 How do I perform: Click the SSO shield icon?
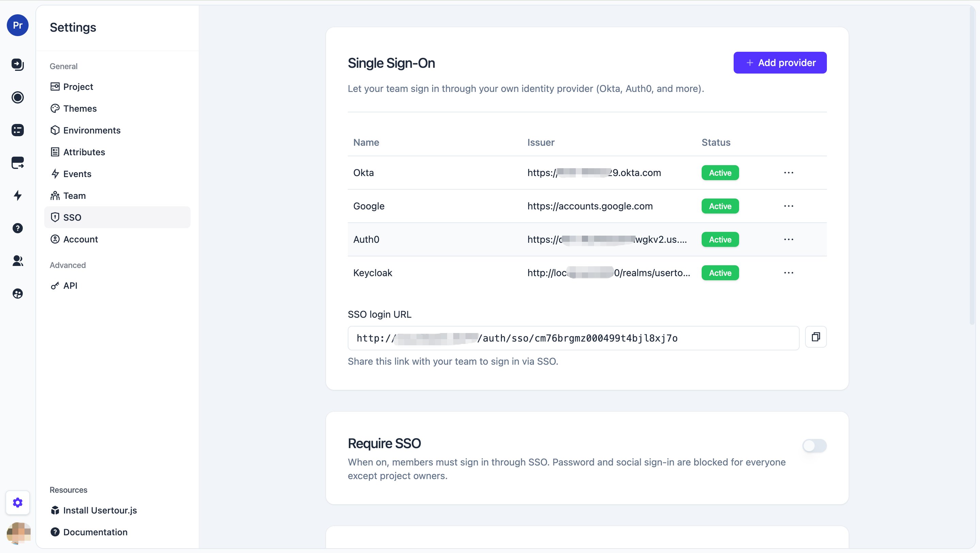55,217
